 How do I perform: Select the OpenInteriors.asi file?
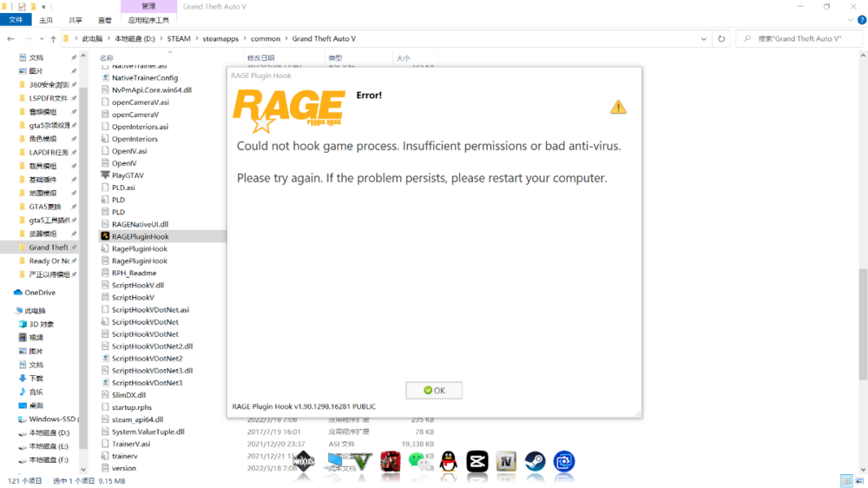(140, 127)
